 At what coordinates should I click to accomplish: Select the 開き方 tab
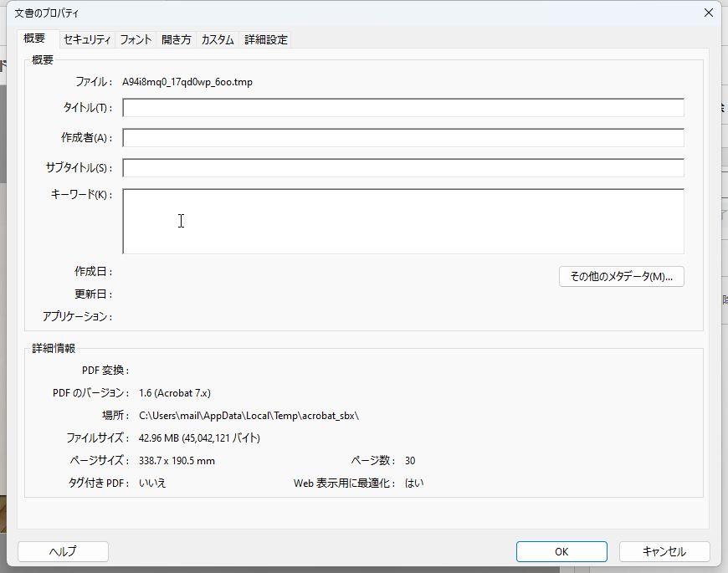(x=175, y=38)
